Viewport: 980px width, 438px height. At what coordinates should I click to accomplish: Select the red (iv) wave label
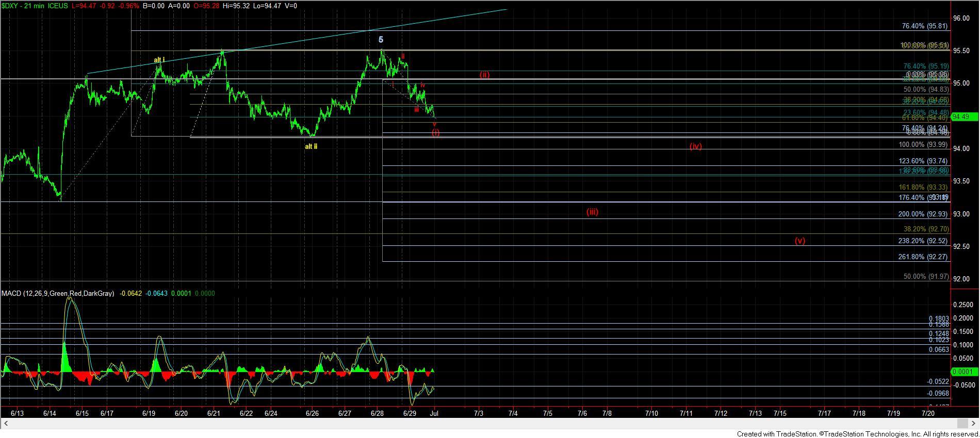[x=696, y=146]
